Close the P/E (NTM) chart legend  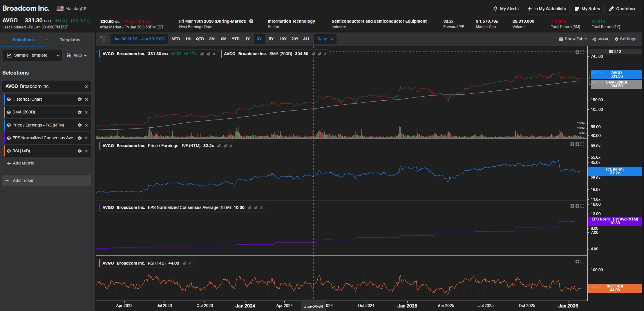[x=231, y=146]
